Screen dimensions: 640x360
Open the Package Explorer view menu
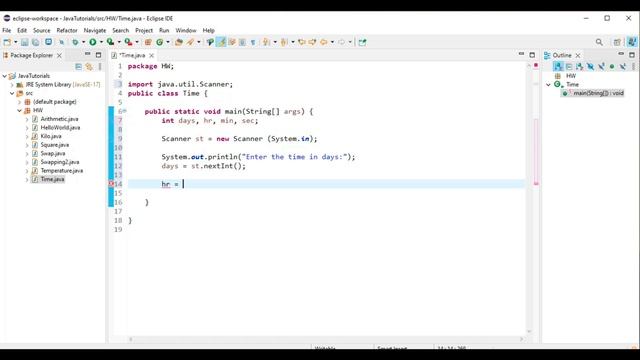click(x=100, y=67)
